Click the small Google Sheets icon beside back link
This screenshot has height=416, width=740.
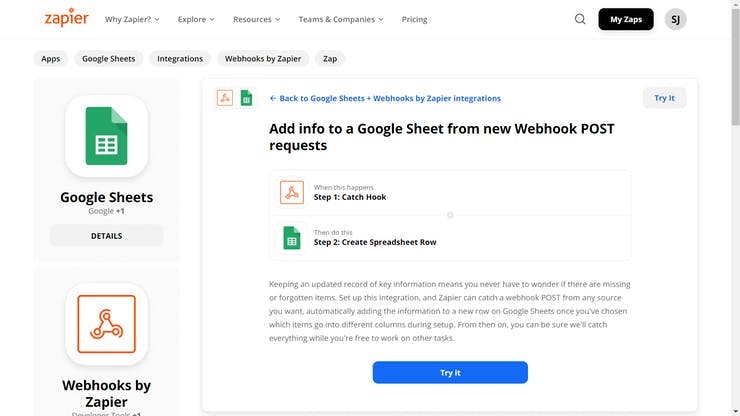246,98
